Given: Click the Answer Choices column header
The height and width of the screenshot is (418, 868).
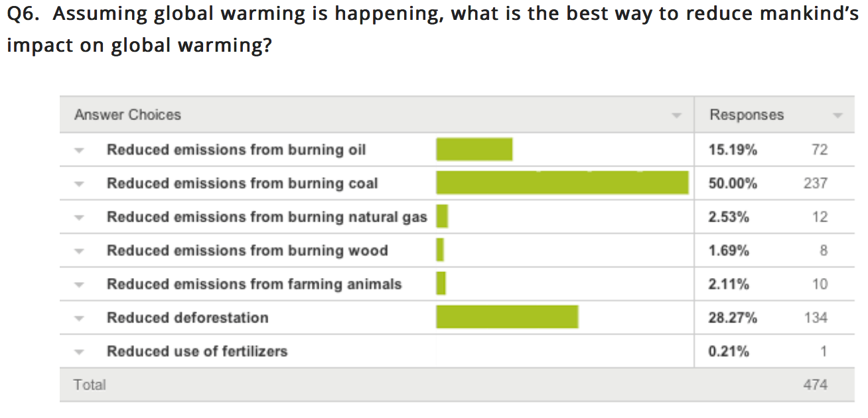Looking at the screenshot, I should coord(127,115).
